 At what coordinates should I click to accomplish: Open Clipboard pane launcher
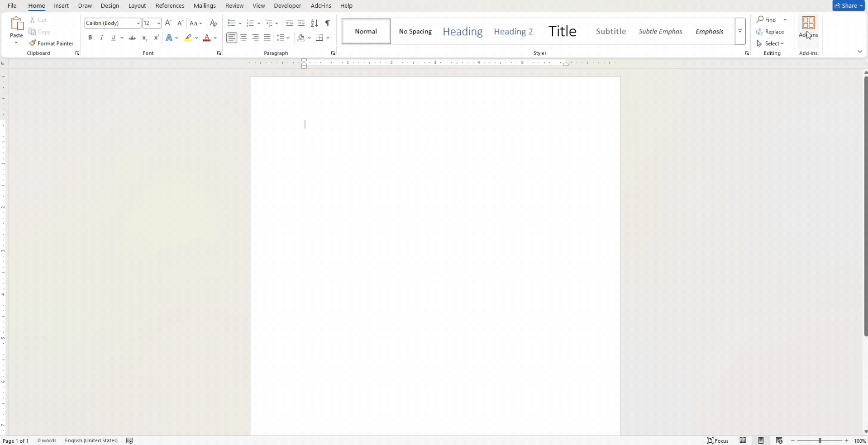tap(77, 53)
